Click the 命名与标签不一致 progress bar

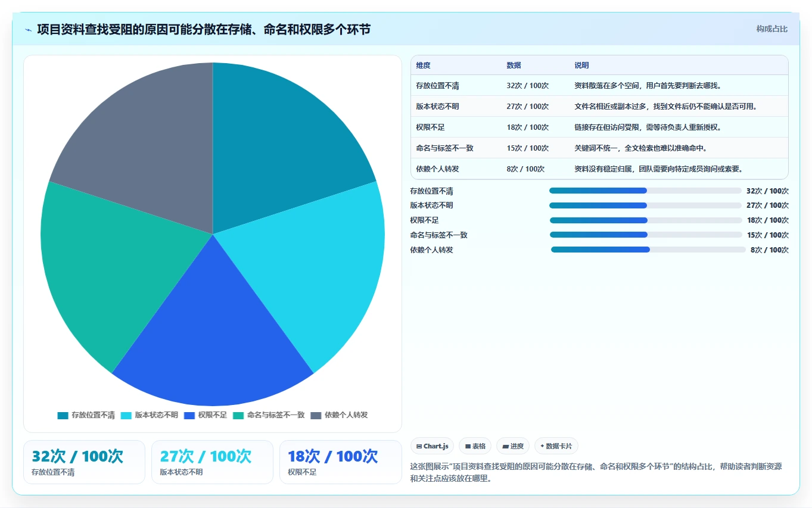[x=646, y=235]
